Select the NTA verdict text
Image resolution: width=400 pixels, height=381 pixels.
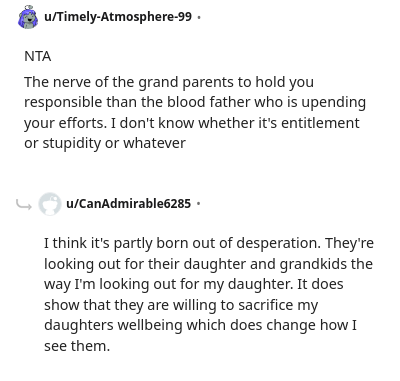[x=38, y=56]
